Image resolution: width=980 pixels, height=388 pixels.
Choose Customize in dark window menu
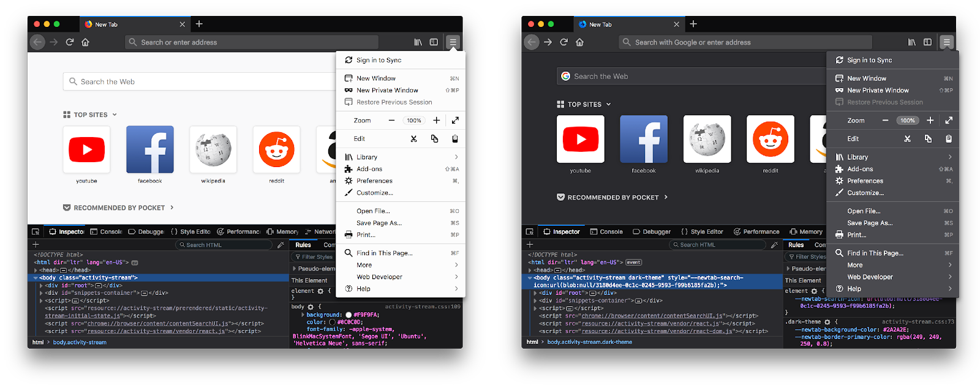(892, 193)
